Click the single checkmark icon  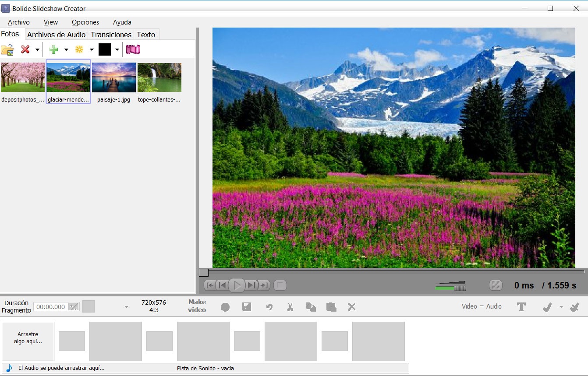547,307
